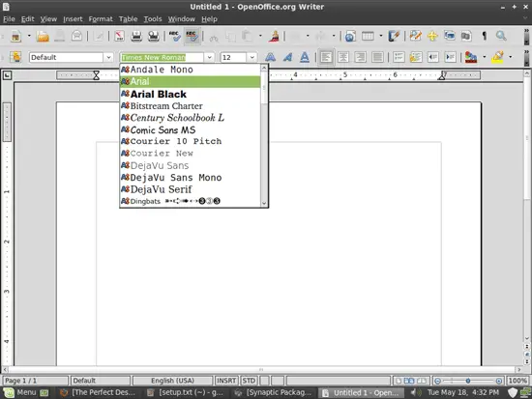Expand the Default paragraph style dropdown

(x=108, y=57)
